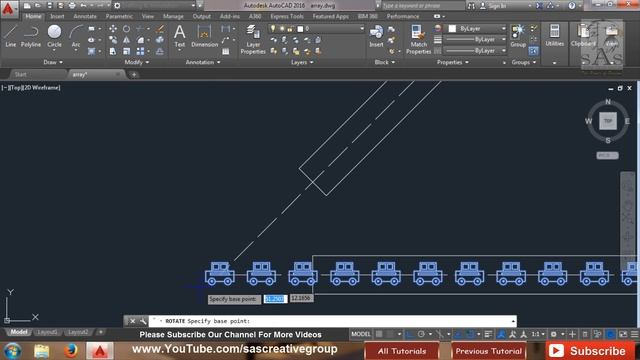Click the Stretch tool in Modify panel
640x360 pixels.
(x=113, y=51)
